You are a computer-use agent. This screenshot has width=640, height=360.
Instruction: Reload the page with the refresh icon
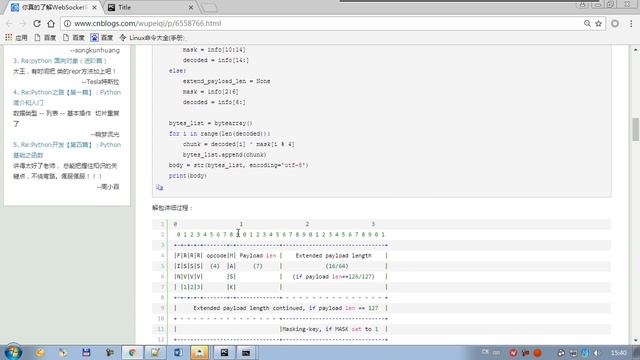37,24
